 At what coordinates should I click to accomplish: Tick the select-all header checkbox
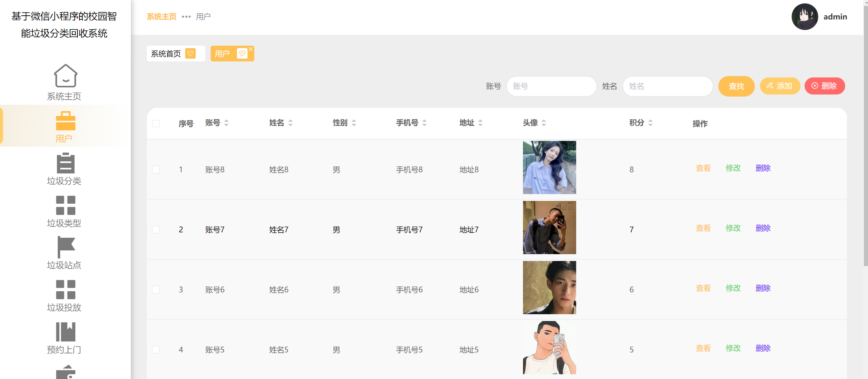point(156,123)
